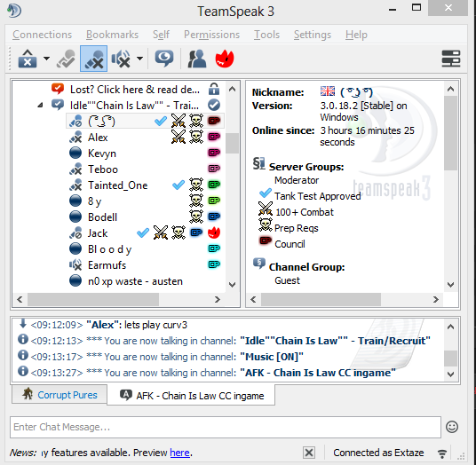Switch to the AFK - Chain Is Law CC ingame tab
Image resolution: width=476 pixels, height=465 pixels.
click(191, 395)
